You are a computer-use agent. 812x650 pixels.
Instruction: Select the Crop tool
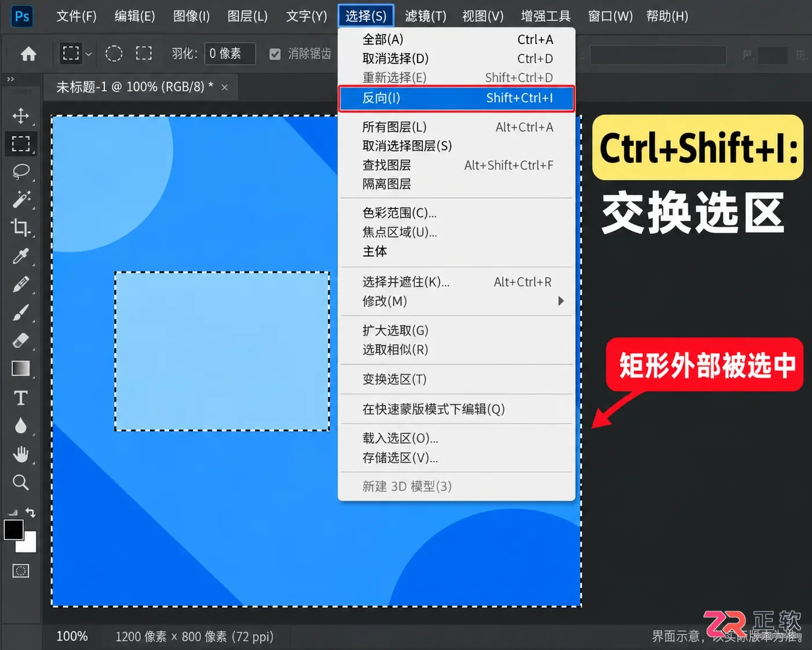21,228
